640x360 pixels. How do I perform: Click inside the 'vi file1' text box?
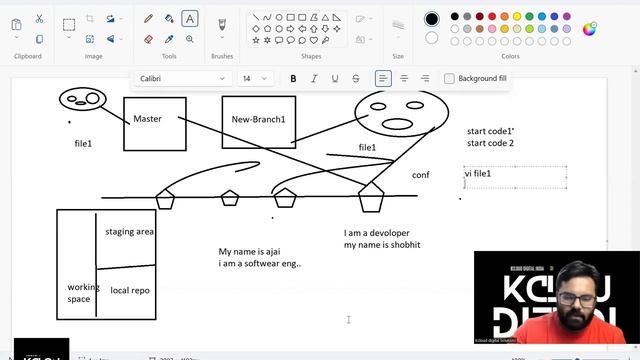515,177
